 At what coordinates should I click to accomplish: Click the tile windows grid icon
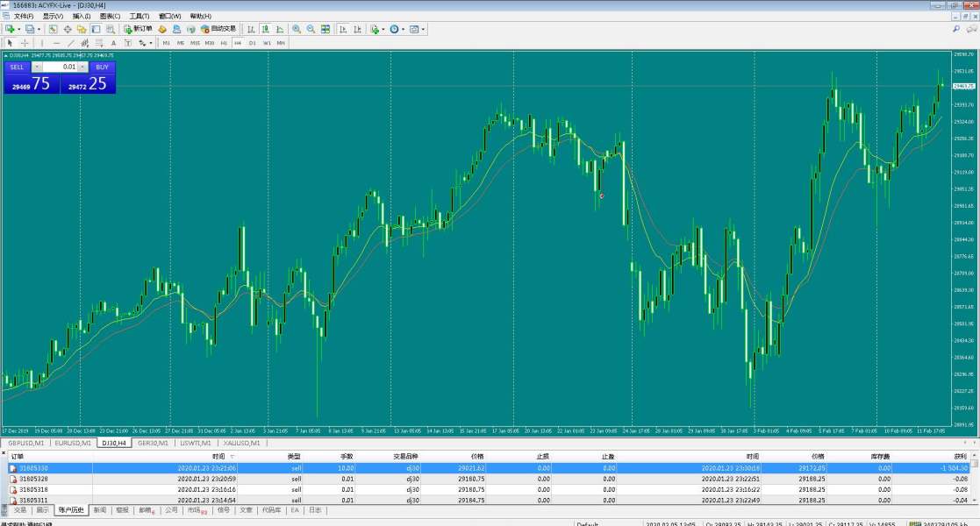(325, 29)
